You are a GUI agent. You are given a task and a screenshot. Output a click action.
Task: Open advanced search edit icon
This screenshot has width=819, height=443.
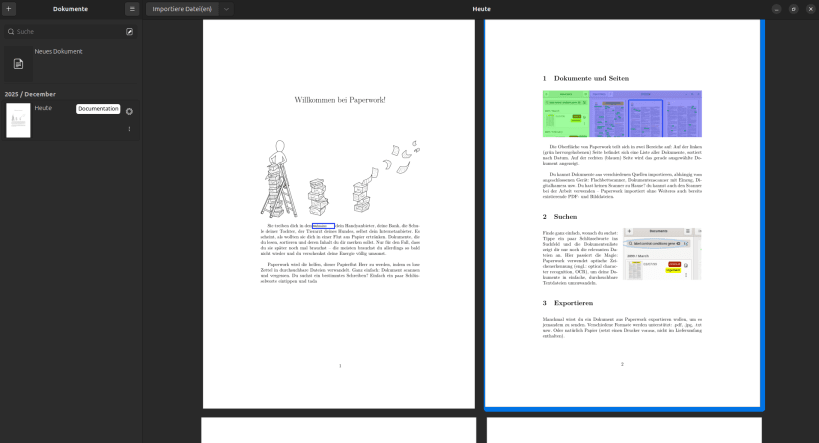pyautogui.click(x=130, y=31)
